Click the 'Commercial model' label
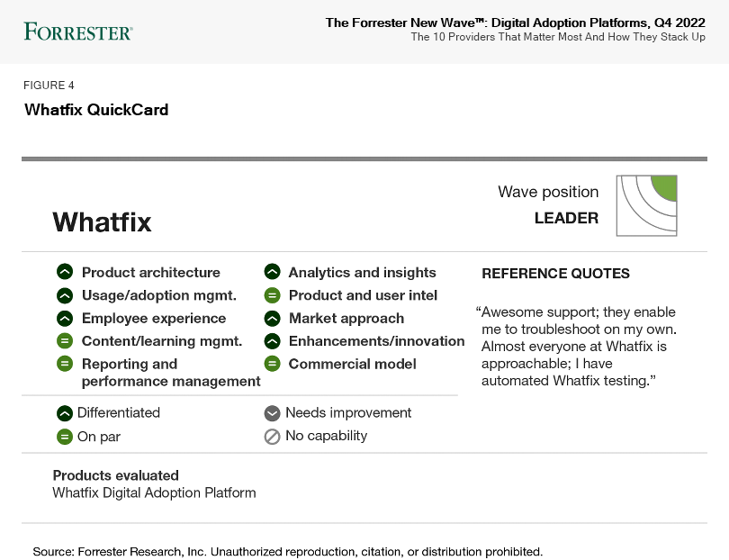This screenshot has width=729, height=560. click(353, 364)
